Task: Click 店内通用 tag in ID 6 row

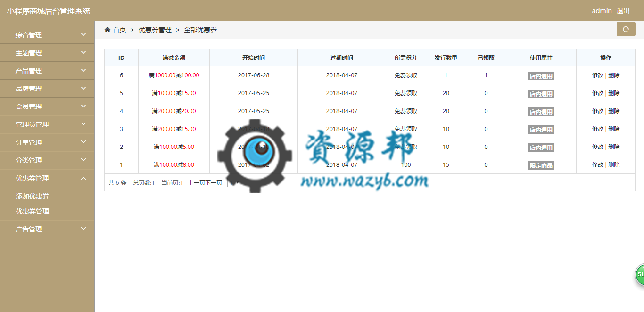Action: pos(541,76)
